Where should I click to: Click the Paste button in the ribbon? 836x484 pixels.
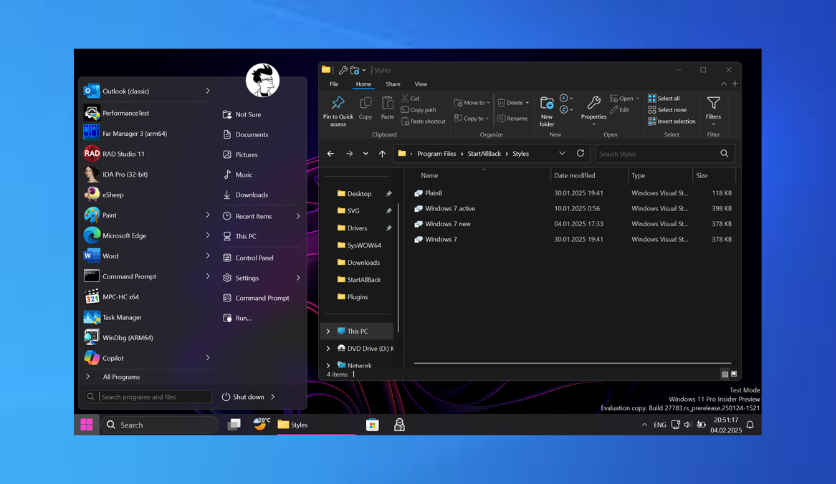pos(387,108)
